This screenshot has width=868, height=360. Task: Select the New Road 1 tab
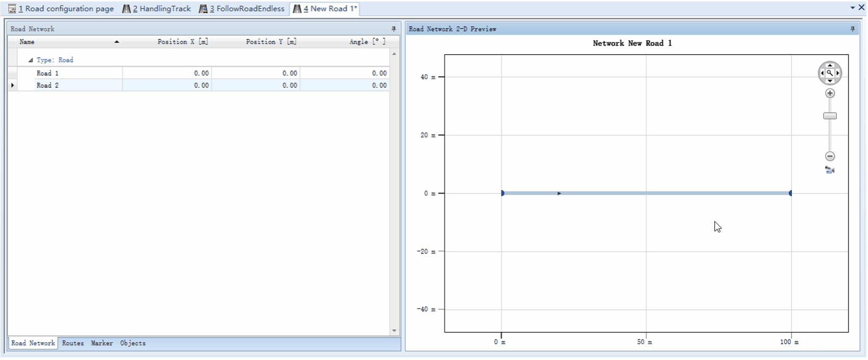[x=325, y=9]
